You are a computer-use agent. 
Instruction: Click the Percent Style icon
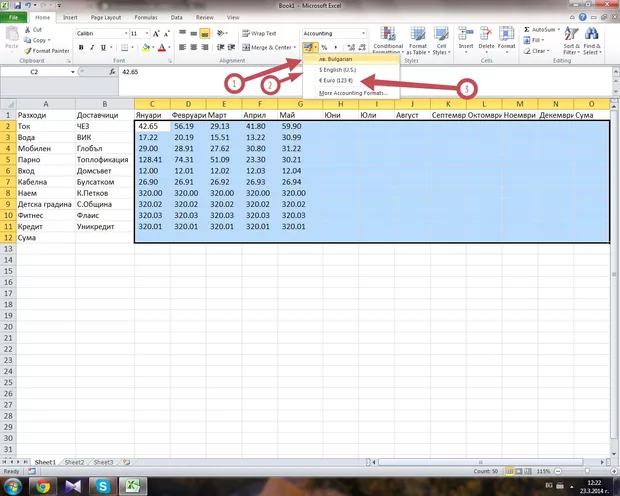(324, 47)
